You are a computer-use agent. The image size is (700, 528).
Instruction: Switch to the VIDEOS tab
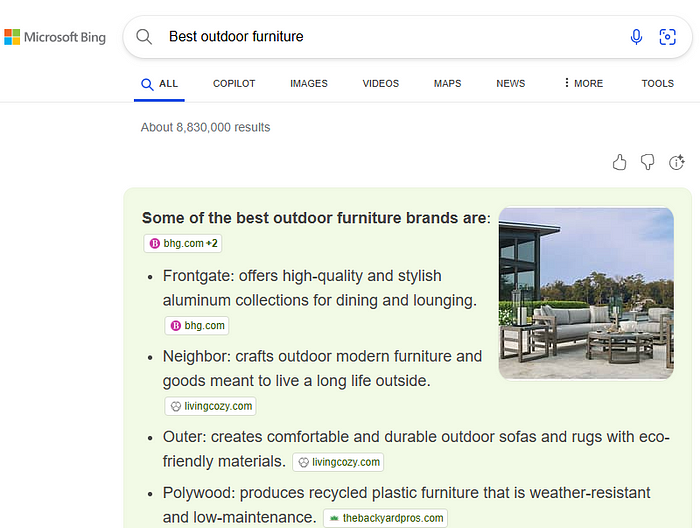tap(380, 83)
